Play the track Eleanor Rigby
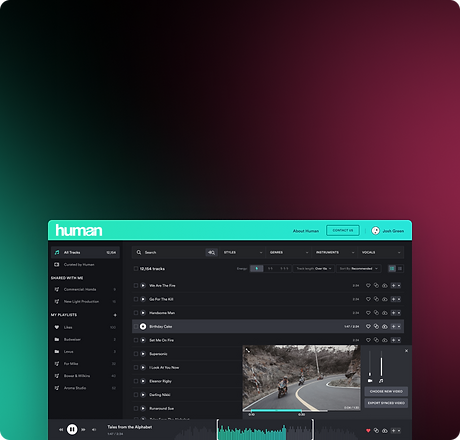Screen dimensions: 460x440 pyautogui.click(x=143, y=381)
